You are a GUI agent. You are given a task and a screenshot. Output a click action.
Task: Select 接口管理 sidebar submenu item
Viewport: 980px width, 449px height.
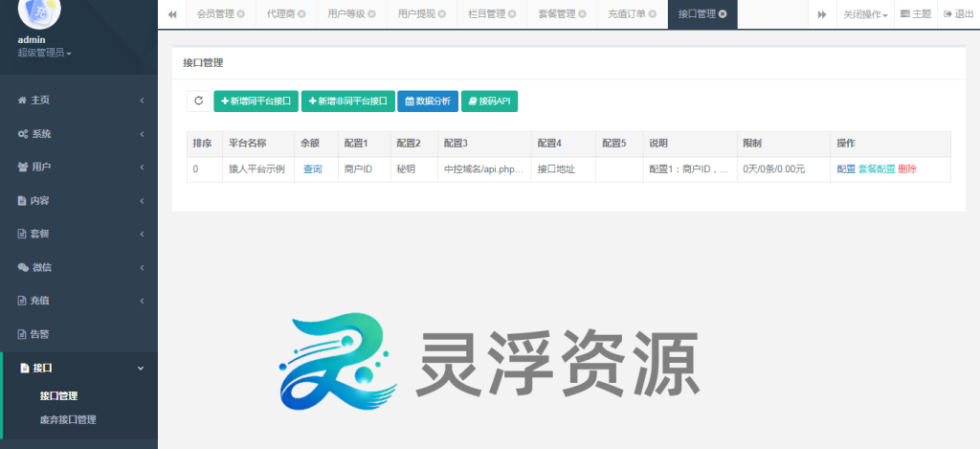tap(58, 395)
